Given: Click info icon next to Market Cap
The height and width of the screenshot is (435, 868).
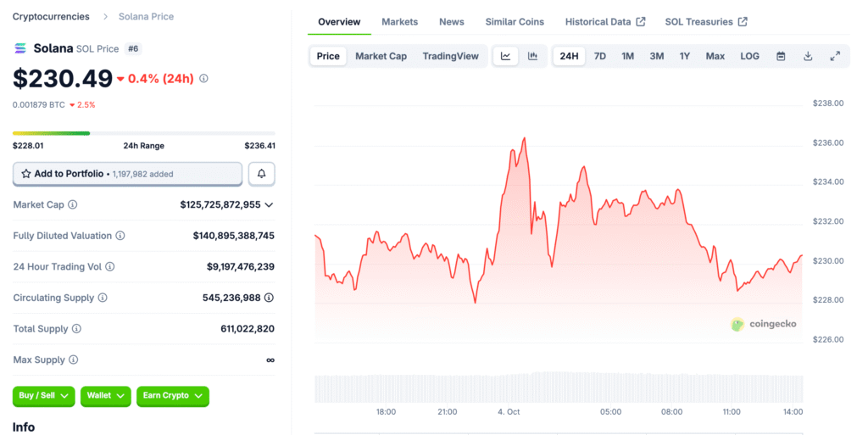Looking at the screenshot, I should coord(73,205).
